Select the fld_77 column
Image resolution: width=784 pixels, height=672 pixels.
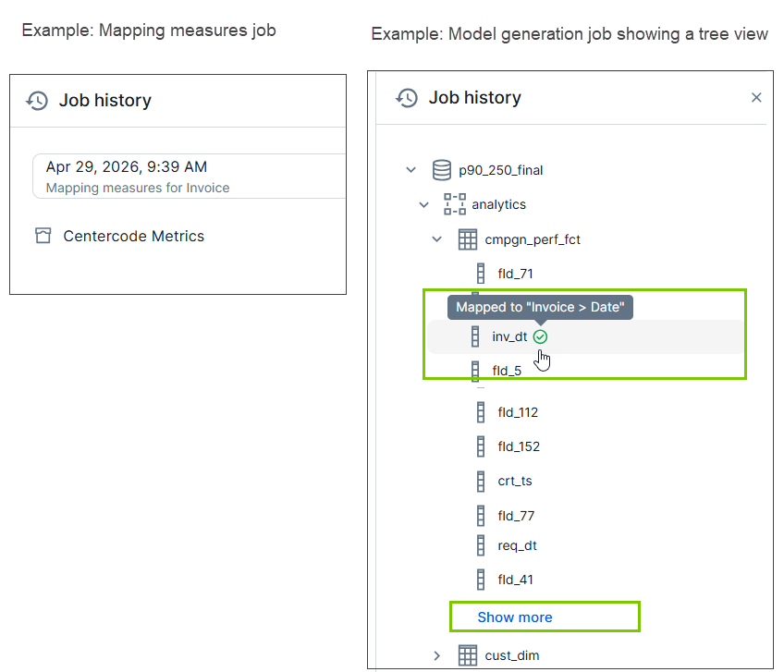pos(516,516)
